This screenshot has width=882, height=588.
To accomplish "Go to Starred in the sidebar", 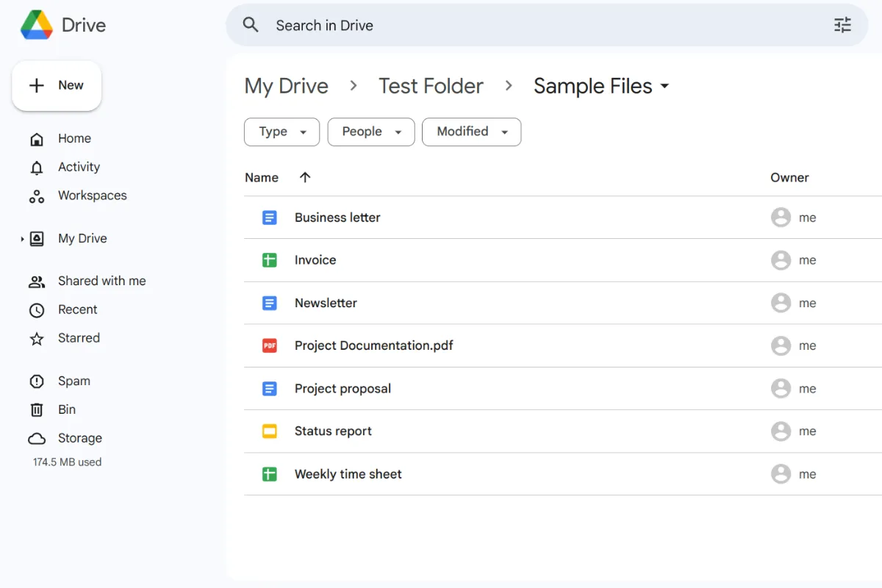I will 79,338.
